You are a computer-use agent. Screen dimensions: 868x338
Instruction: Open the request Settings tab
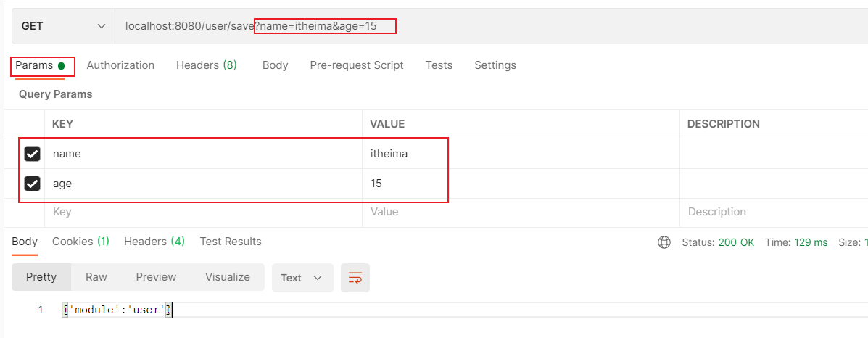(495, 65)
